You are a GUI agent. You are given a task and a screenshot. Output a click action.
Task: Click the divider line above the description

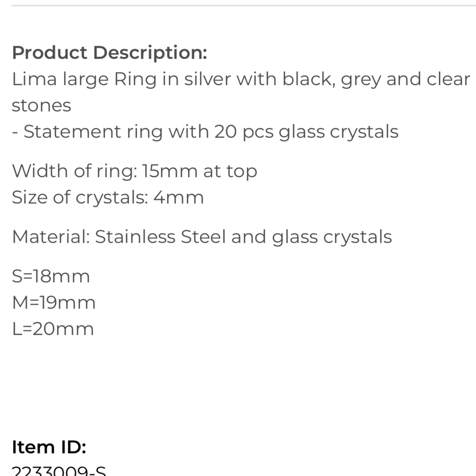(x=244, y=6)
